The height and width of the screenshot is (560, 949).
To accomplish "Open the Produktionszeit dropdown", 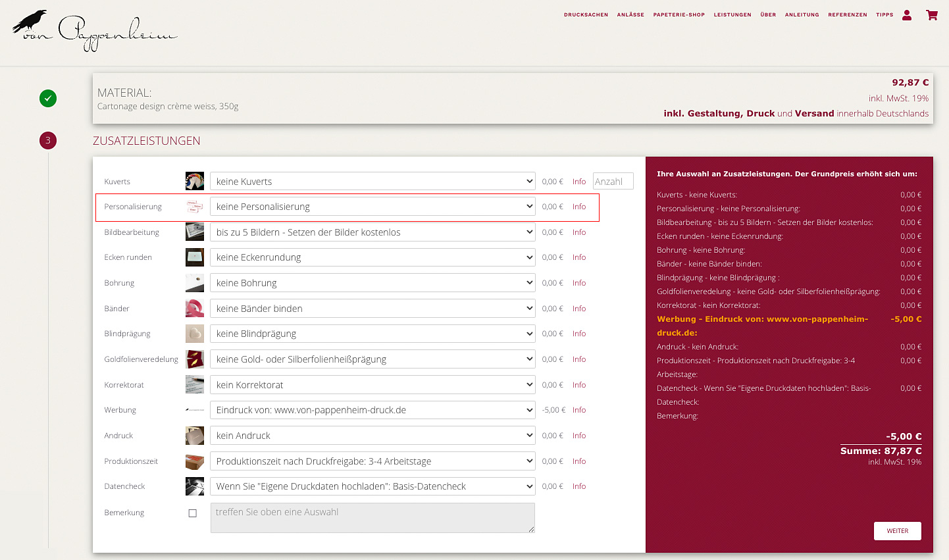I will (372, 461).
